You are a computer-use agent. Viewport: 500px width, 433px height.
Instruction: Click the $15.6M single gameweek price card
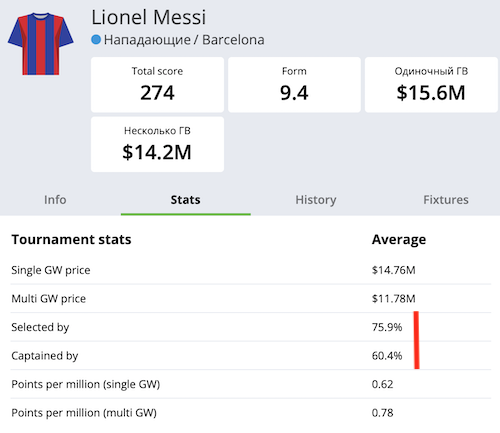click(x=431, y=85)
